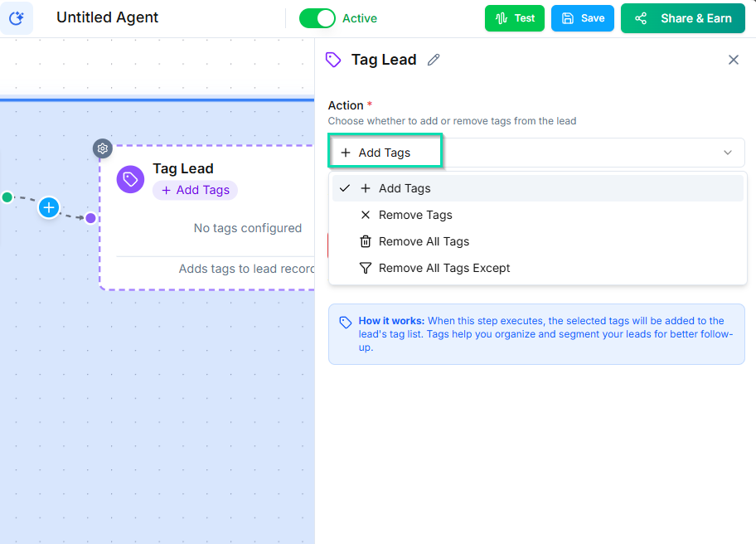Click the green connection dot on the left edge
Image resolution: width=756 pixels, height=544 pixels.
(7, 197)
